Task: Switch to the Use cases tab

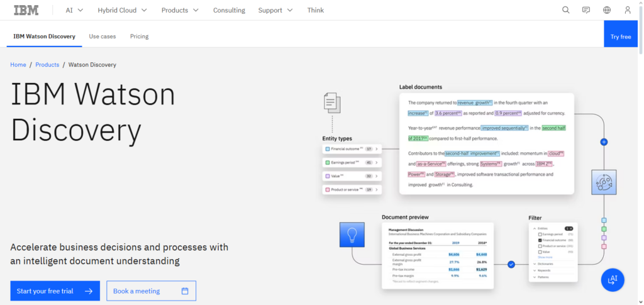Action: pyautogui.click(x=103, y=36)
